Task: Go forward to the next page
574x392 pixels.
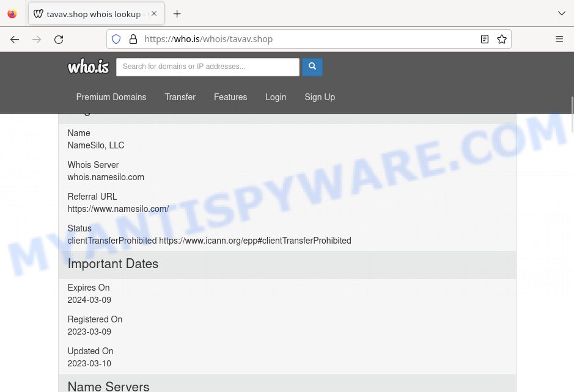Action: (x=37, y=39)
